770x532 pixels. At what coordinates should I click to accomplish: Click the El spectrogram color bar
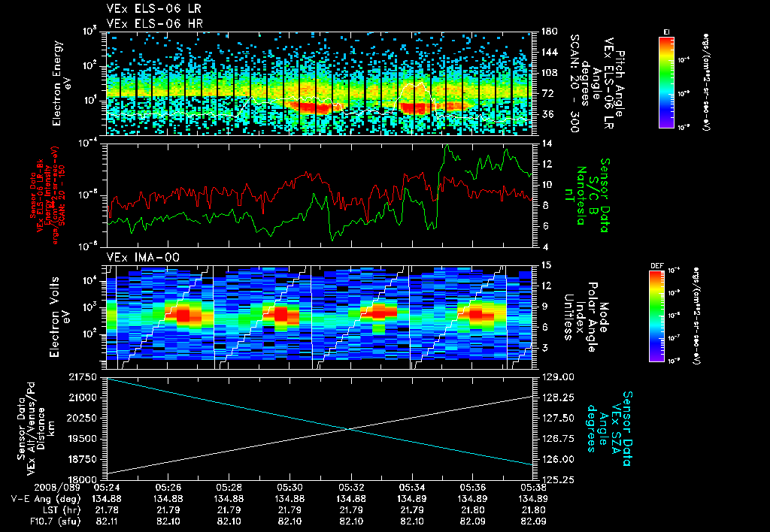click(666, 82)
